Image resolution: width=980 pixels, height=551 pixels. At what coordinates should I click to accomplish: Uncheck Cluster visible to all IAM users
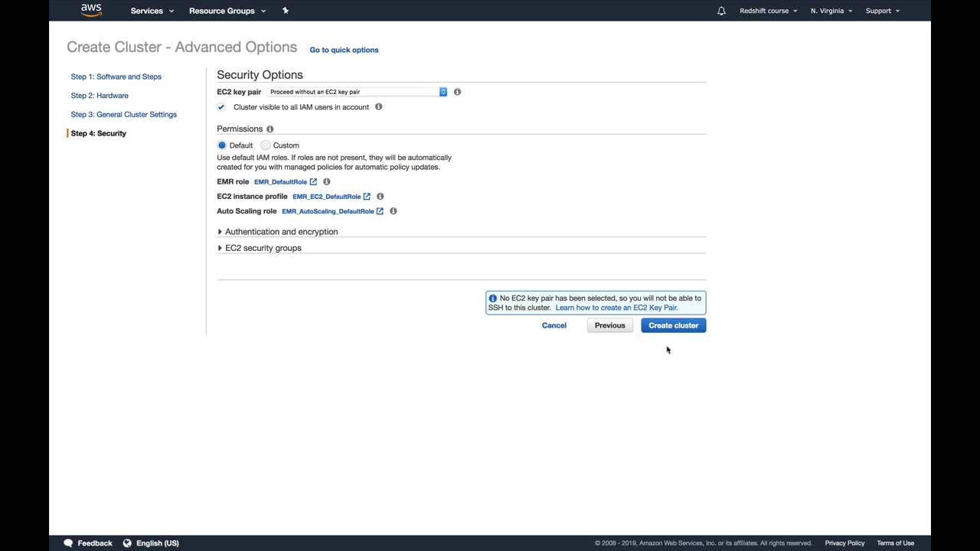point(221,107)
